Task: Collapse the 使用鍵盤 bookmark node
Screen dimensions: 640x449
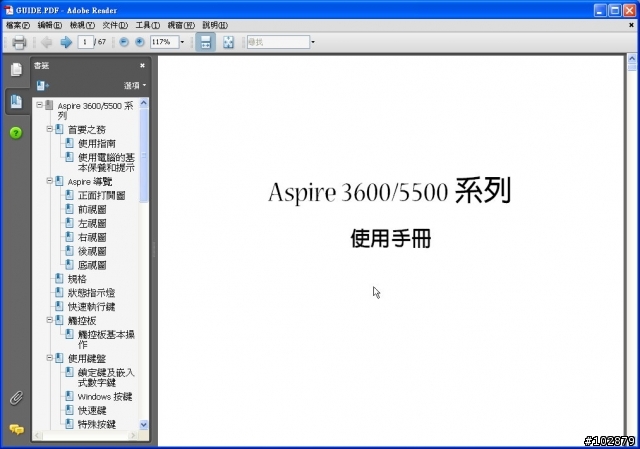Action: click(49, 358)
